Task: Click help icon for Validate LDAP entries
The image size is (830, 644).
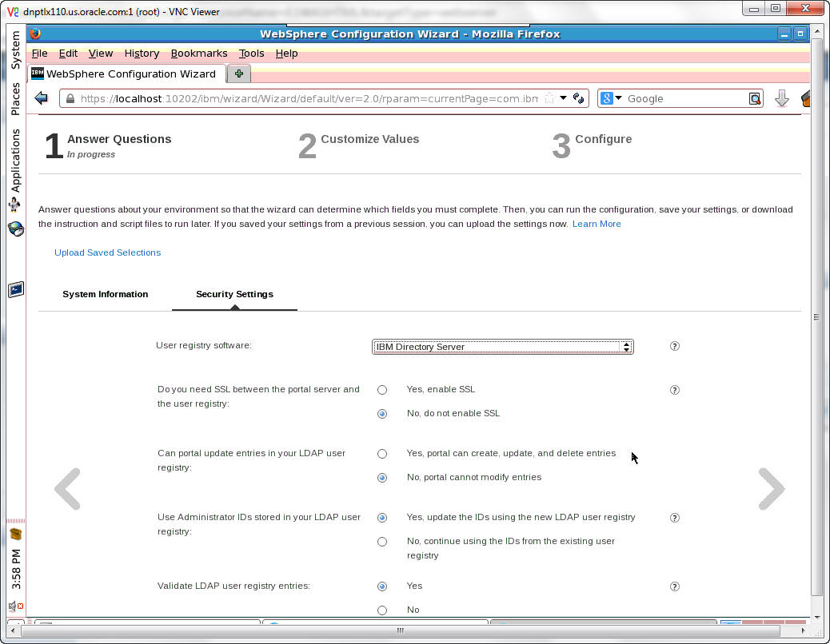Action: coord(674,587)
